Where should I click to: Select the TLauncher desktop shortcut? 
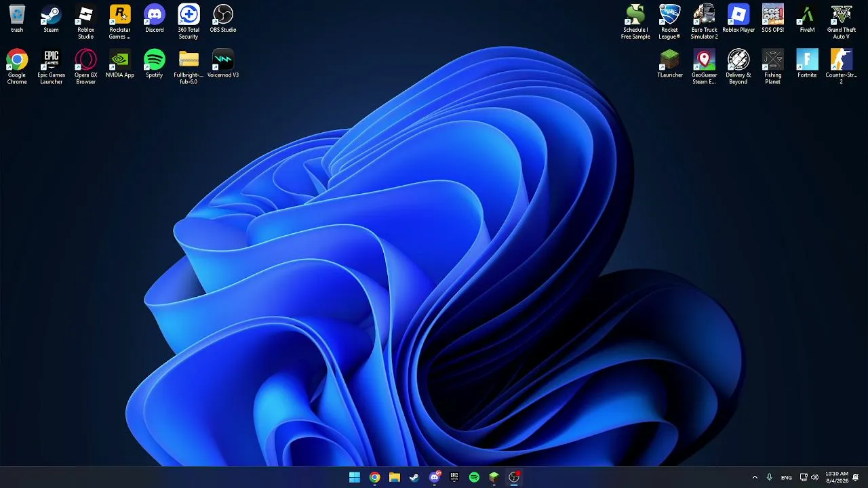[670, 64]
